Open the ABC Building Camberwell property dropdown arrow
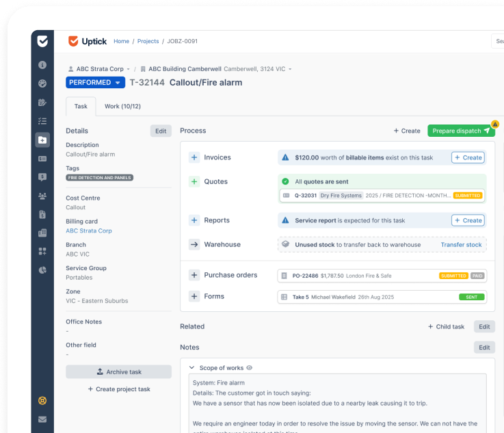 coord(290,69)
